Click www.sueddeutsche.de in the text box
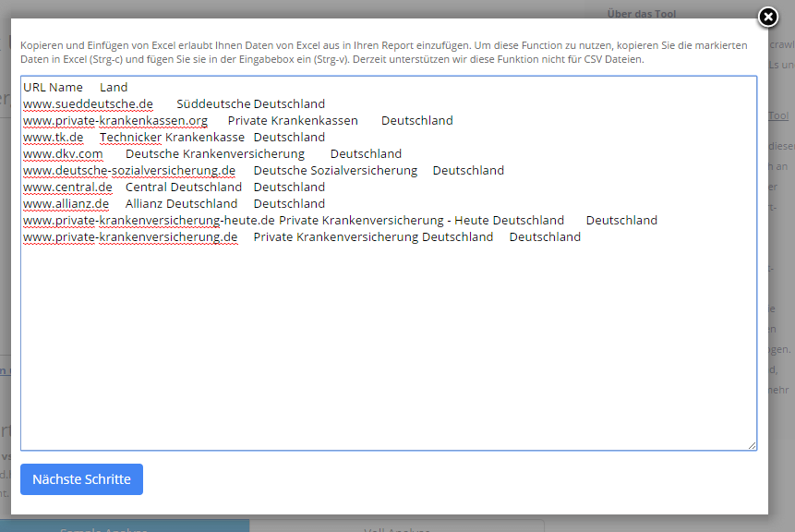 pyautogui.click(x=88, y=104)
